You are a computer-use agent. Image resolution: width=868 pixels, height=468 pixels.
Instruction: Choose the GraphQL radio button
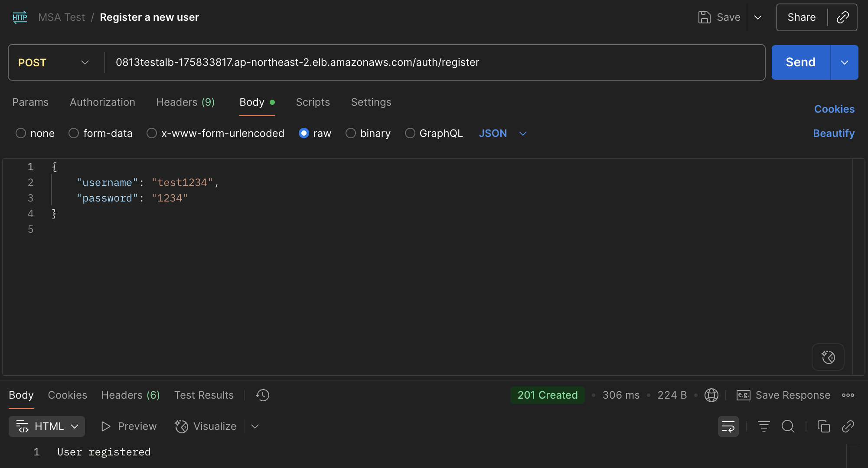point(410,133)
